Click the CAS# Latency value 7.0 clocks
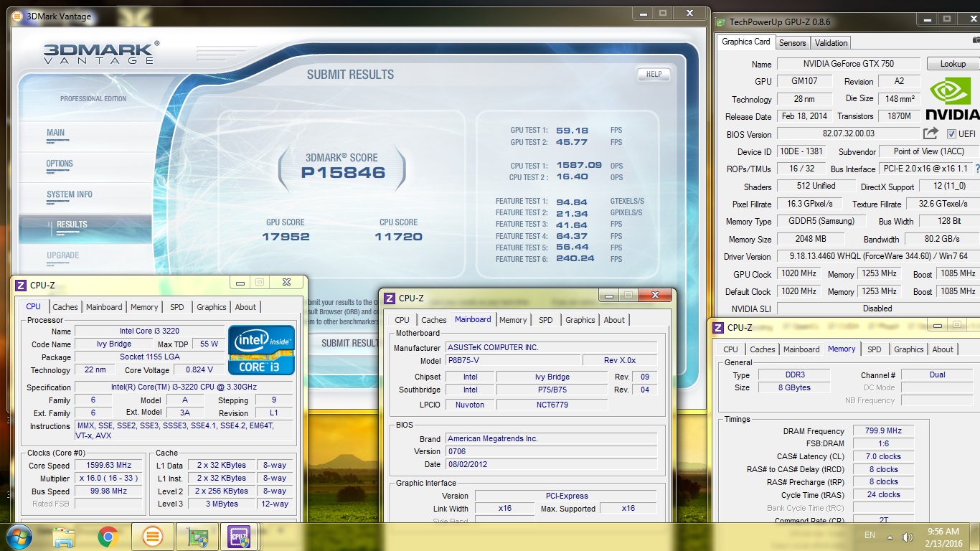This screenshot has height=551, width=980. 884,456
